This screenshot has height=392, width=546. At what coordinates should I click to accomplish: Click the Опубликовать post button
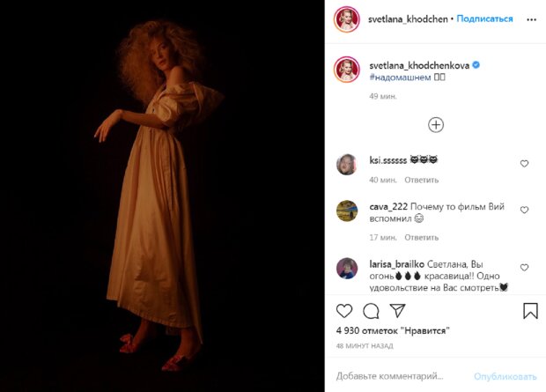tap(505, 377)
